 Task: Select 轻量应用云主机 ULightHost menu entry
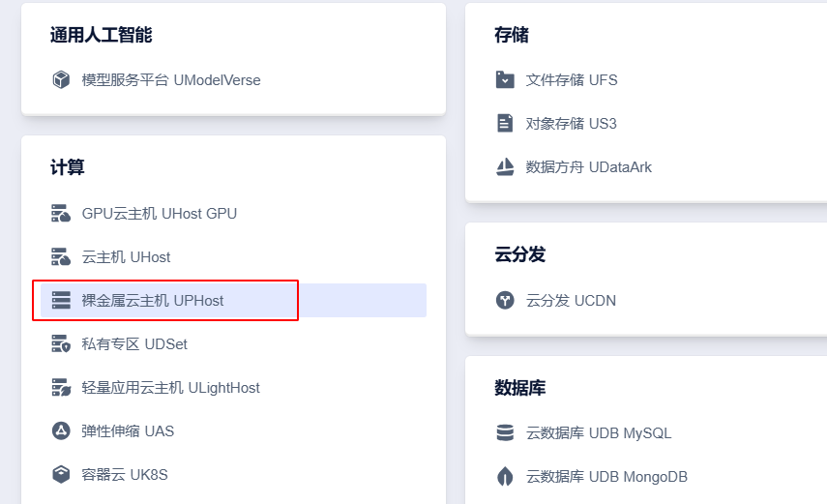171,387
